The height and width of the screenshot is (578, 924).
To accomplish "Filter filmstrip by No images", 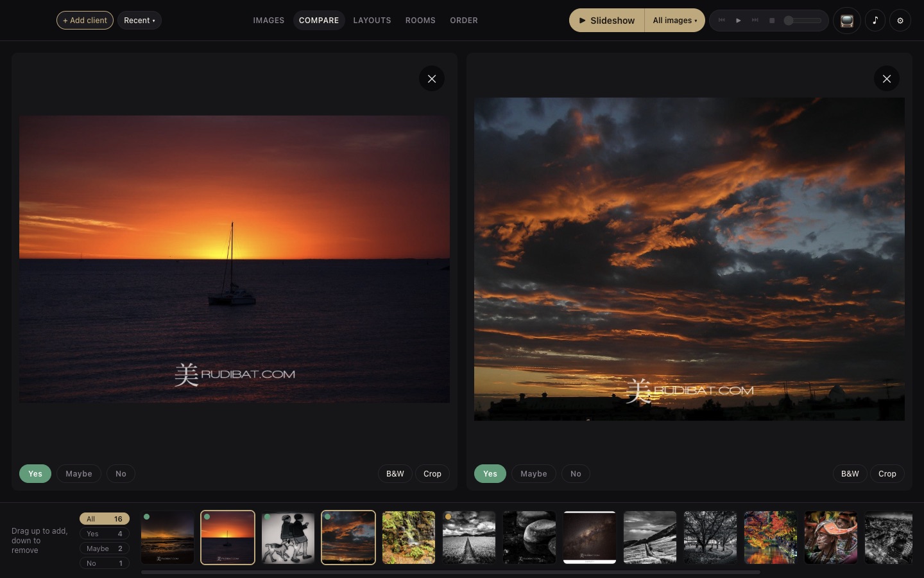I will (x=105, y=563).
